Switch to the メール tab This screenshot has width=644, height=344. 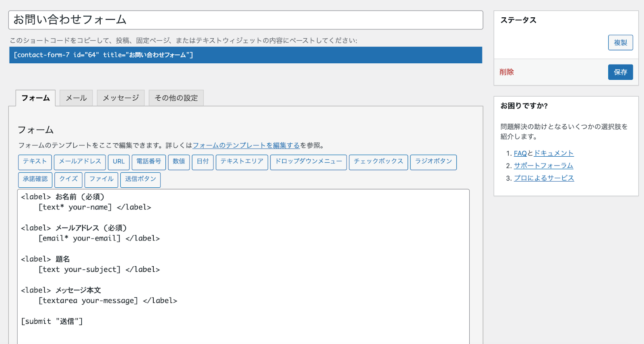pyautogui.click(x=76, y=98)
